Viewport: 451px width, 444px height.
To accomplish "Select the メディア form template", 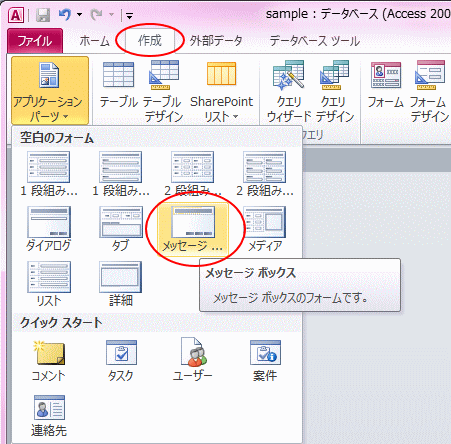I will click(265, 230).
